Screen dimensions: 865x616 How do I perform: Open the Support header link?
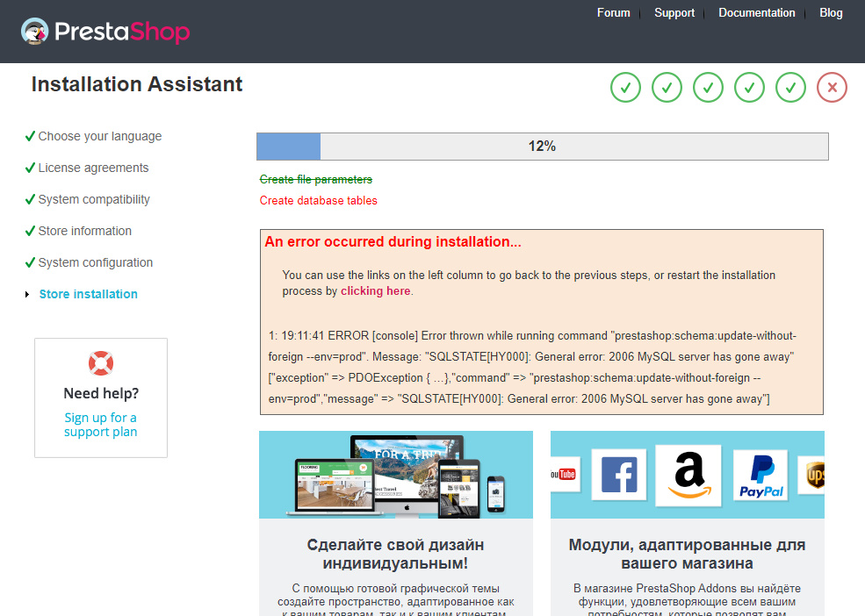pos(674,13)
